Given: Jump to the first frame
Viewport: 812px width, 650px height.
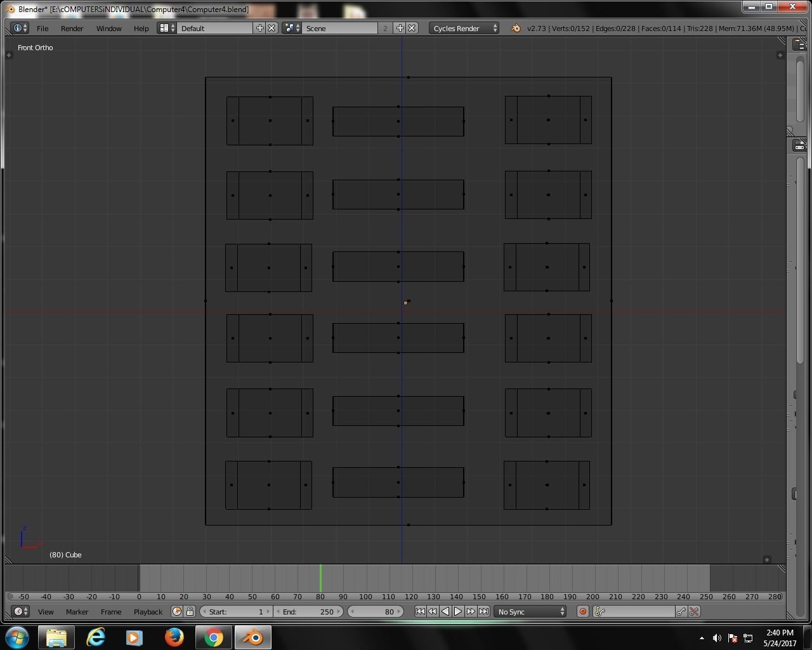Looking at the screenshot, I should coord(420,611).
